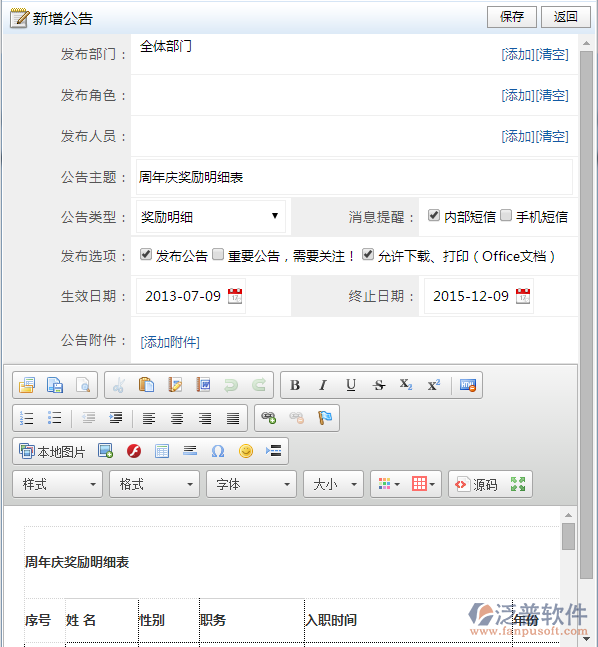The image size is (598, 647).
Task: Click the 添加附件 link
Action: point(170,342)
